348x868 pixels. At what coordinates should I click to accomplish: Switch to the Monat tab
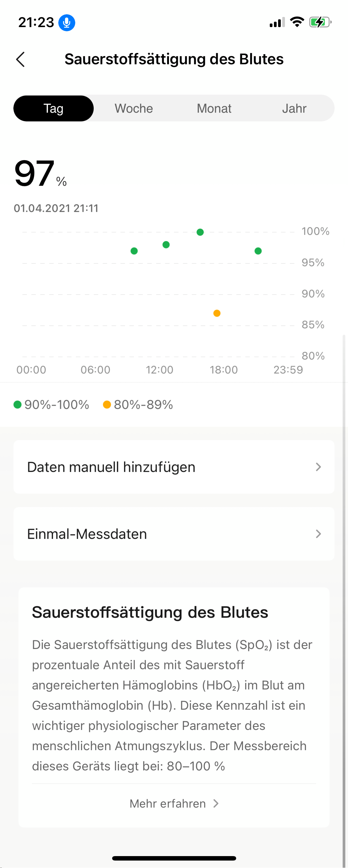pos(214,109)
